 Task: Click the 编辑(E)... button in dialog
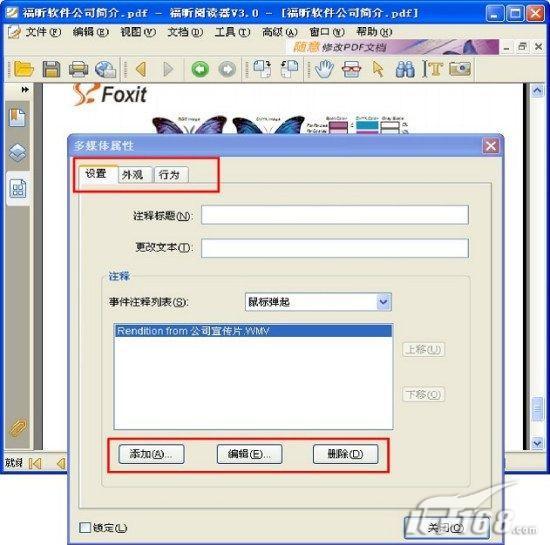(x=249, y=454)
